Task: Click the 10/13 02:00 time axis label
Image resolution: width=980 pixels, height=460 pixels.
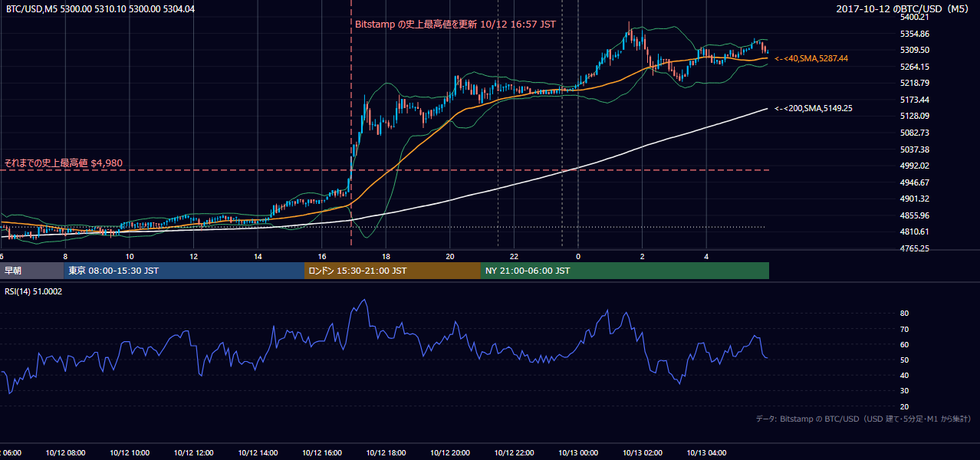Action: 643,452
